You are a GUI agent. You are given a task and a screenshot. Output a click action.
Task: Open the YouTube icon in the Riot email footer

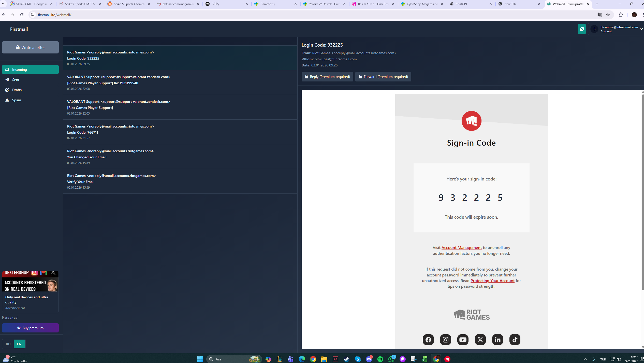463,340
